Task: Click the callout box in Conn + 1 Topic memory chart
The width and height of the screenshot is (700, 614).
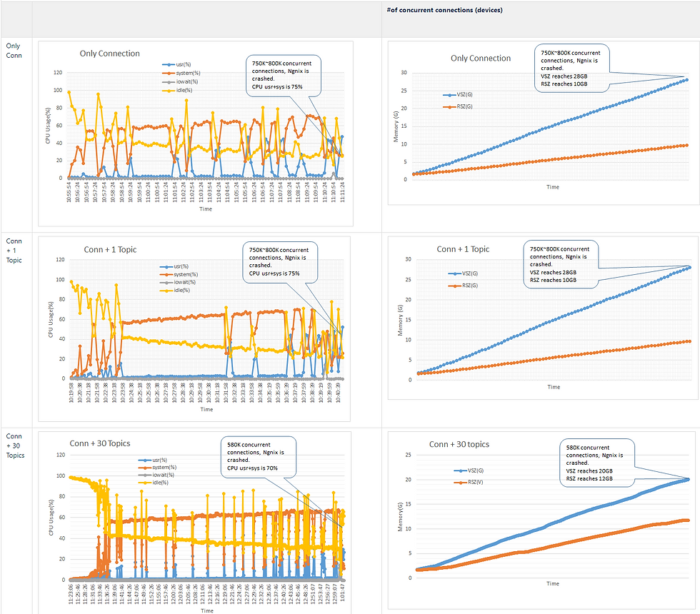Action: [561, 265]
